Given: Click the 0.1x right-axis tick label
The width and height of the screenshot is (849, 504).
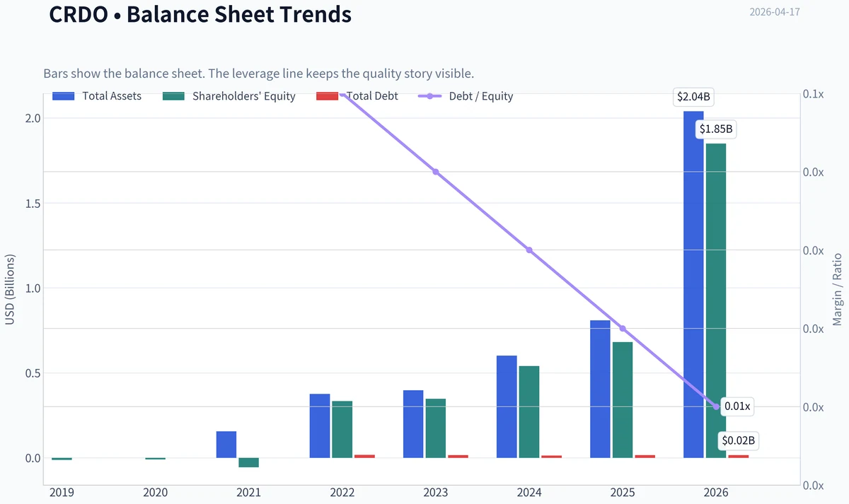Looking at the screenshot, I should (x=815, y=94).
